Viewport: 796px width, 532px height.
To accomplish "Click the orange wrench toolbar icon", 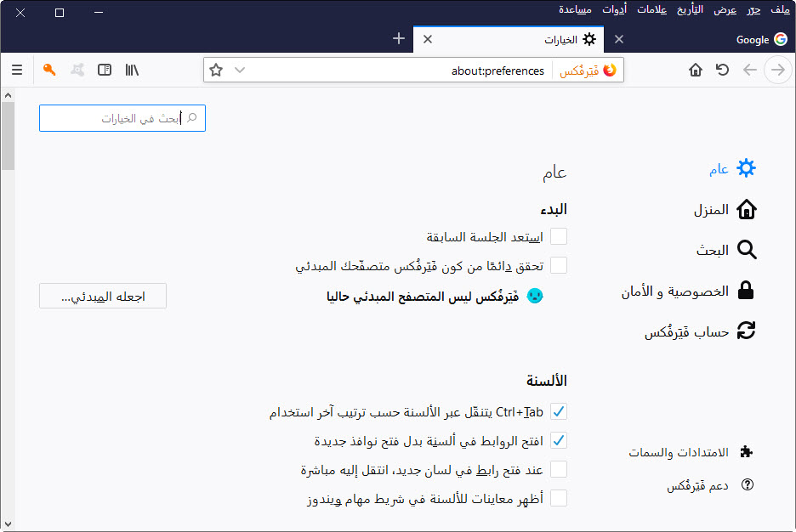I will pos(49,70).
